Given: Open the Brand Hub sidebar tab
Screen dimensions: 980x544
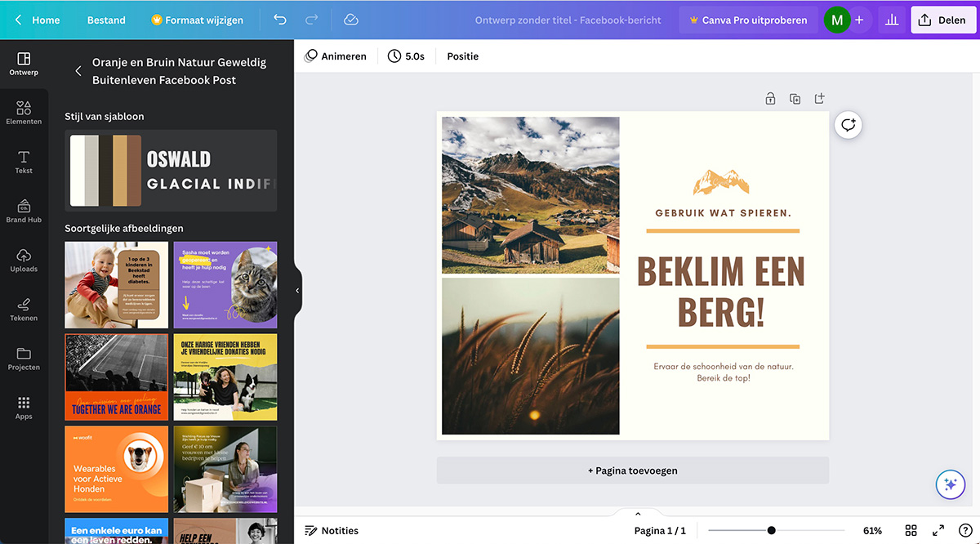Looking at the screenshot, I should click(x=24, y=212).
